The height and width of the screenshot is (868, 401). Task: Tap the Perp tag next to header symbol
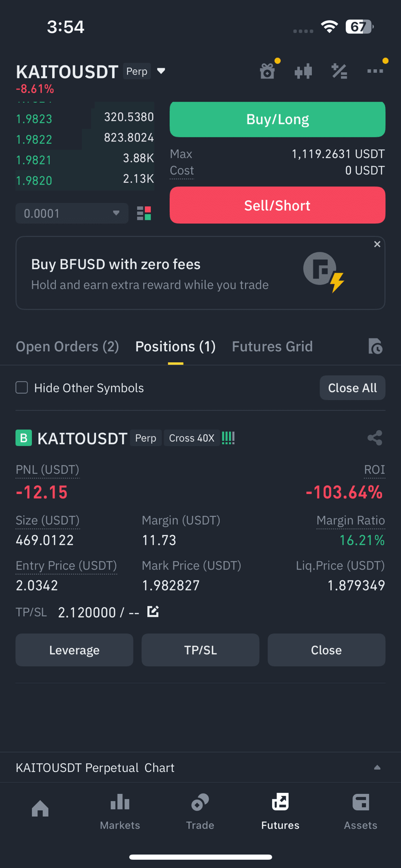(137, 71)
